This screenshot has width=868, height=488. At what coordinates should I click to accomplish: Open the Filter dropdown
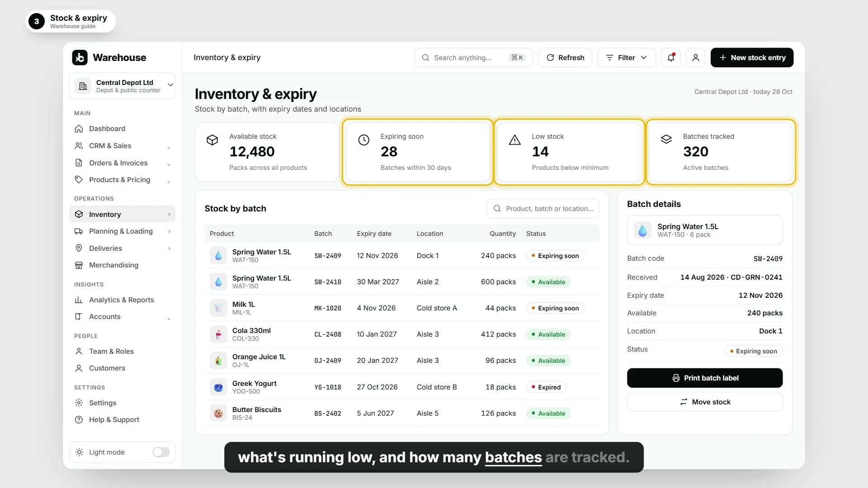pos(626,57)
